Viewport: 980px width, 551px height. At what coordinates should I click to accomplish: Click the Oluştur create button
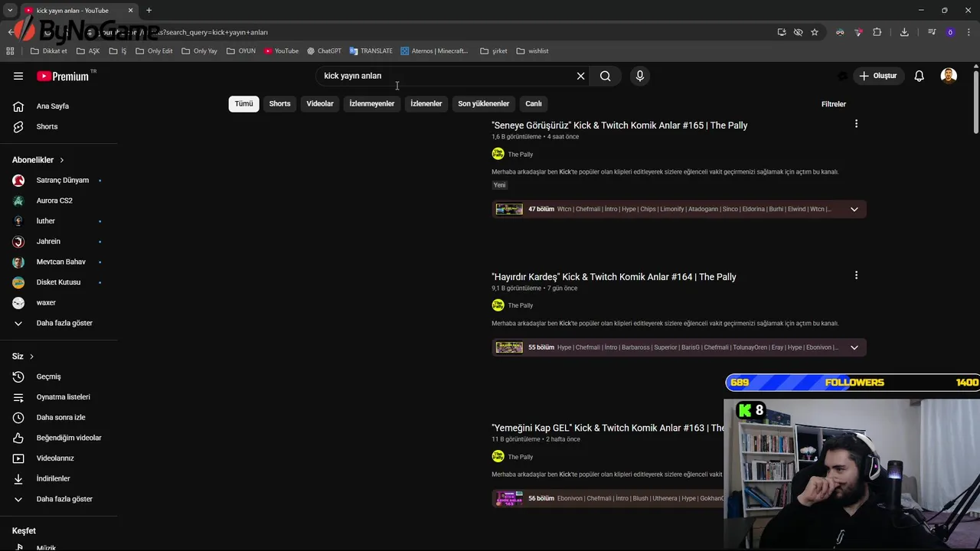point(877,76)
